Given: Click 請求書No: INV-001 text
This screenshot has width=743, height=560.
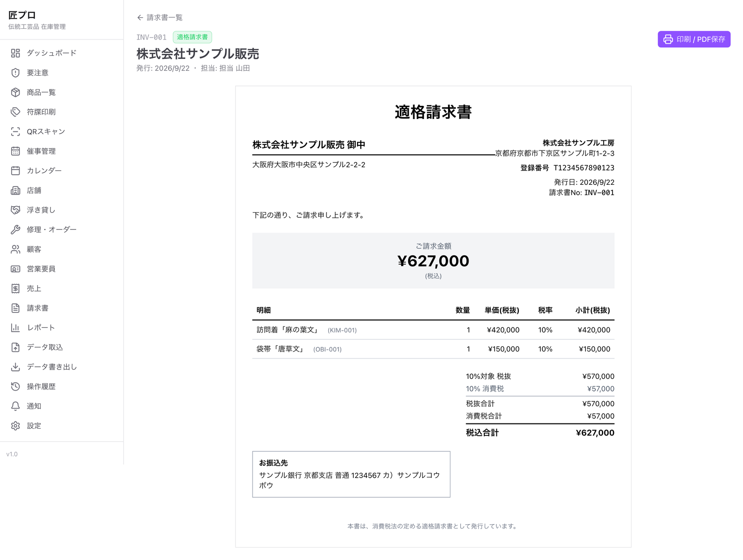Looking at the screenshot, I should pos(581,193).
